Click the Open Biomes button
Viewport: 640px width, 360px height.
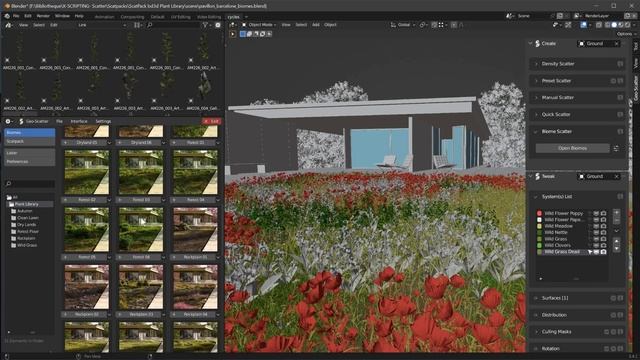pos(572,149)
